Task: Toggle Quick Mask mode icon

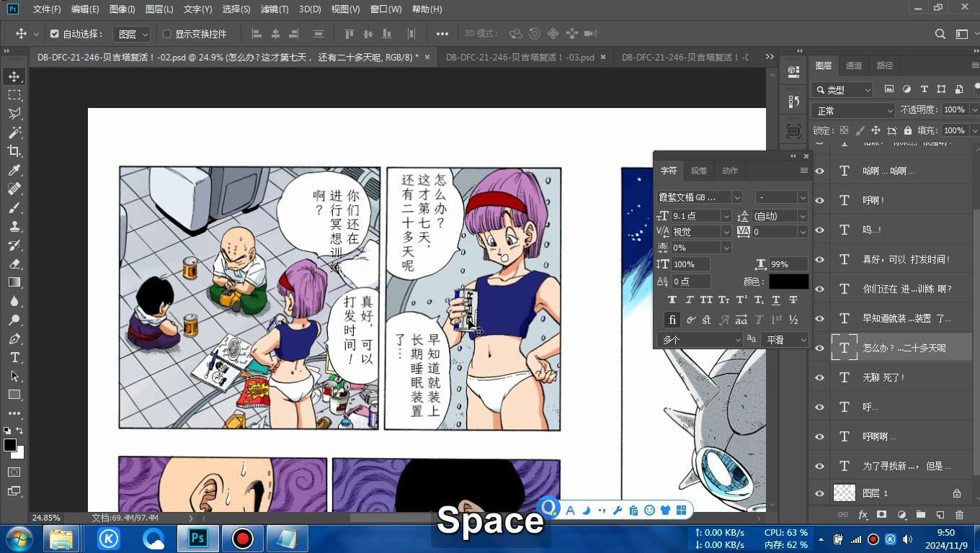Action: tap(14, 472)
